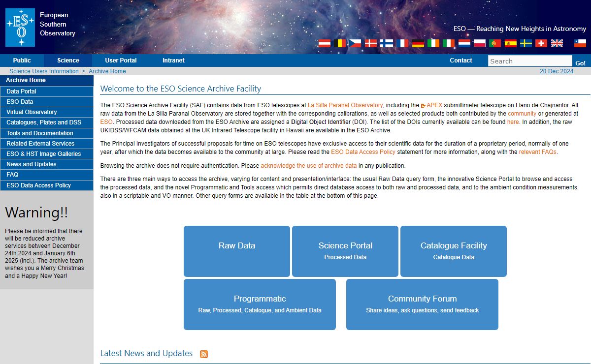Choose the Sweden flag
This screenshot has height=364, width=591.
526,43
